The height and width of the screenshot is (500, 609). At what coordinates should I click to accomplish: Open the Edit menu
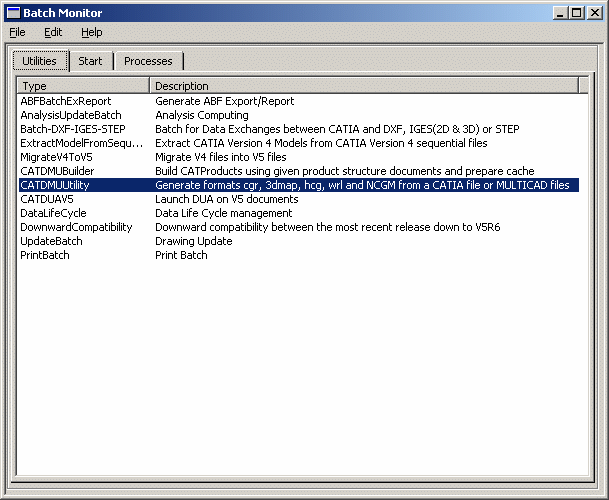click(x=53, y=32)
